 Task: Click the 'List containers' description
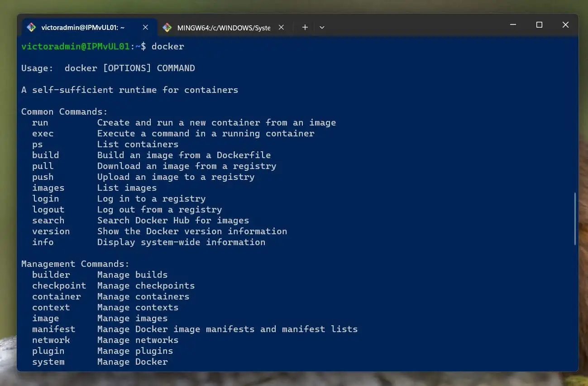(x=138, y=144)
